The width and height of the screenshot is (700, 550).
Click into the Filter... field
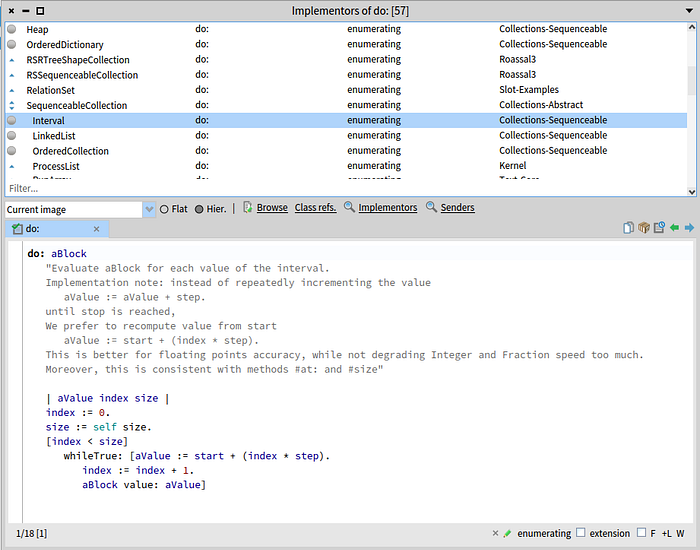click(346, 188)
